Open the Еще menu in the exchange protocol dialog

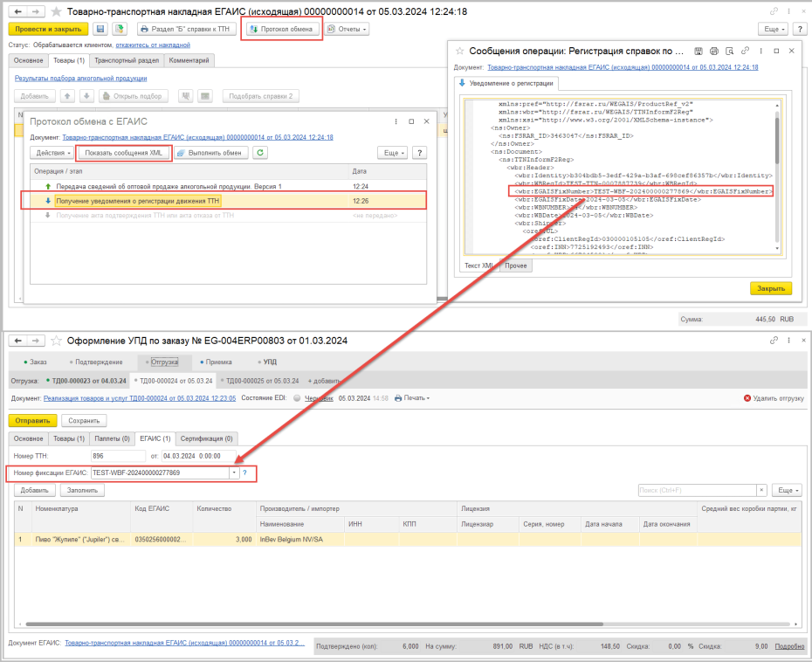[x=393, y=153]
